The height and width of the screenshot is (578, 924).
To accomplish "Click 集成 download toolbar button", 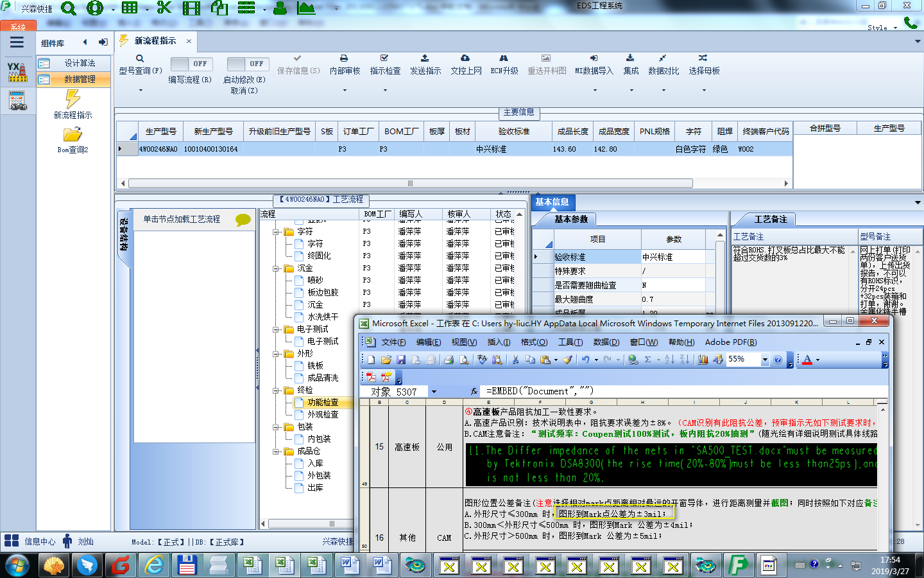I will pos(631,65).
